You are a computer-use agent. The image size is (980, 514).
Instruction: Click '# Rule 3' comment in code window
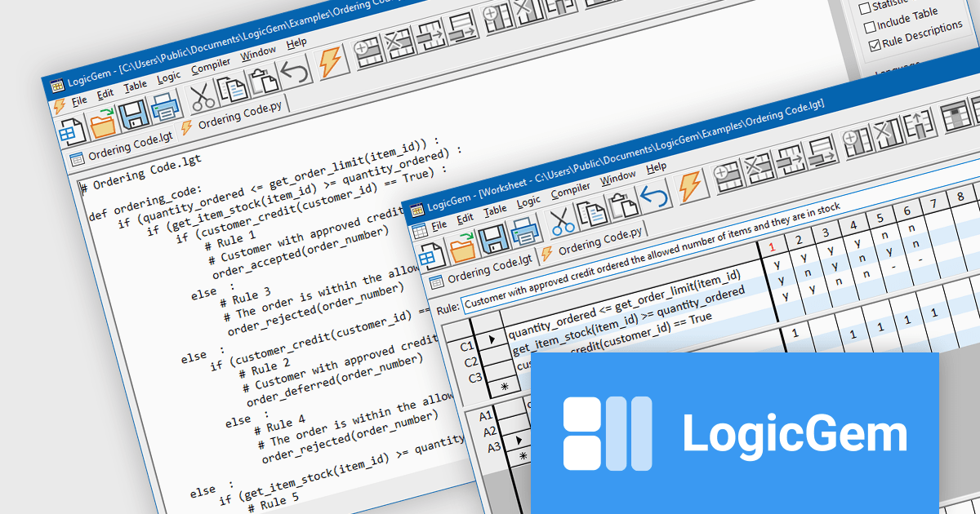pos(246,296)
